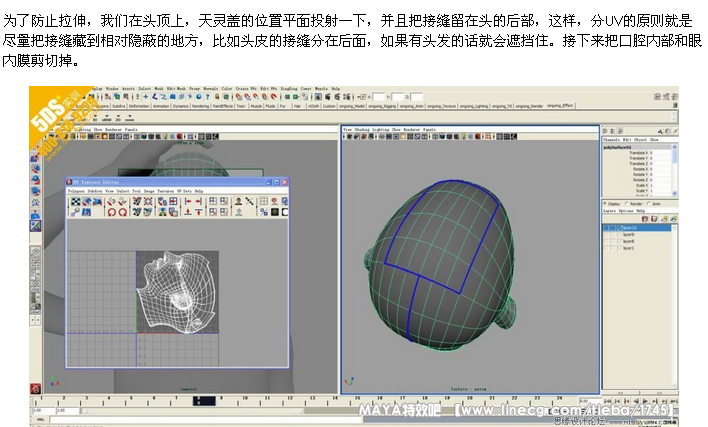Image resolution: width=708 pixels, height=427 pixels.
Task: Click the cut UV edges scissors icon
Action: 137,201
